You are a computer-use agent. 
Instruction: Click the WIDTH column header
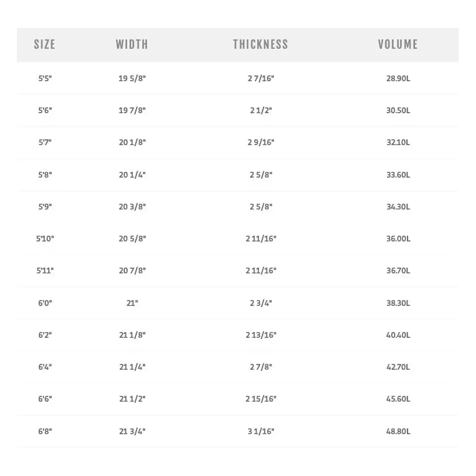[132, 44]
